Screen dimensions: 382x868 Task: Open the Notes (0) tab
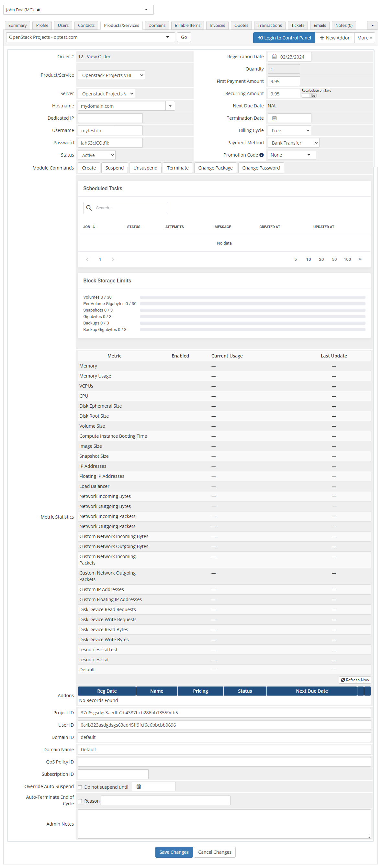(344, 25)
